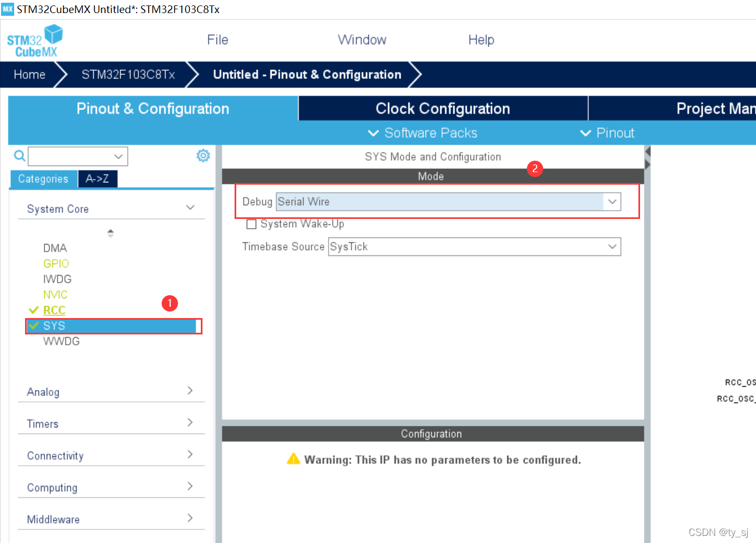
Task: Select NVIC in System Core list
Action: [x=55, y=295]
